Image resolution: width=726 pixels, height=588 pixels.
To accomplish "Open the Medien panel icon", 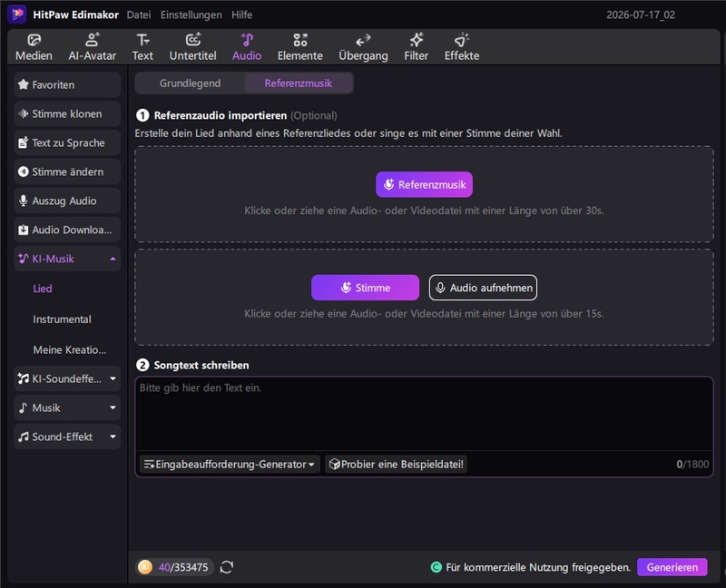I will click(34, 47).
